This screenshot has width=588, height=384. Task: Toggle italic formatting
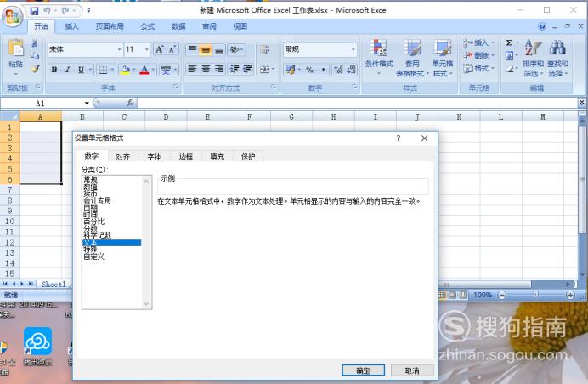coord(68,70)
